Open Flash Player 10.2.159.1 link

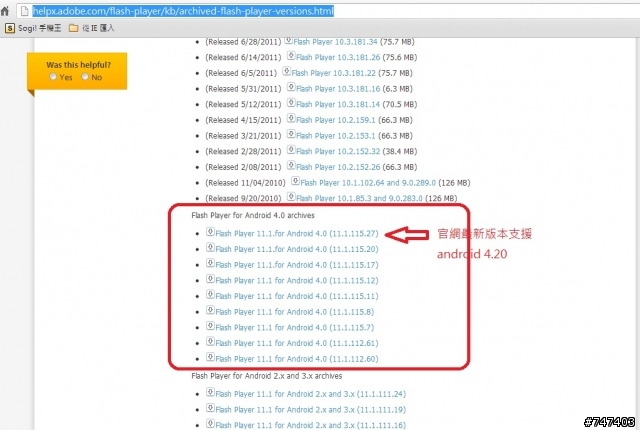pyautogui.click(x=336, y=120)
